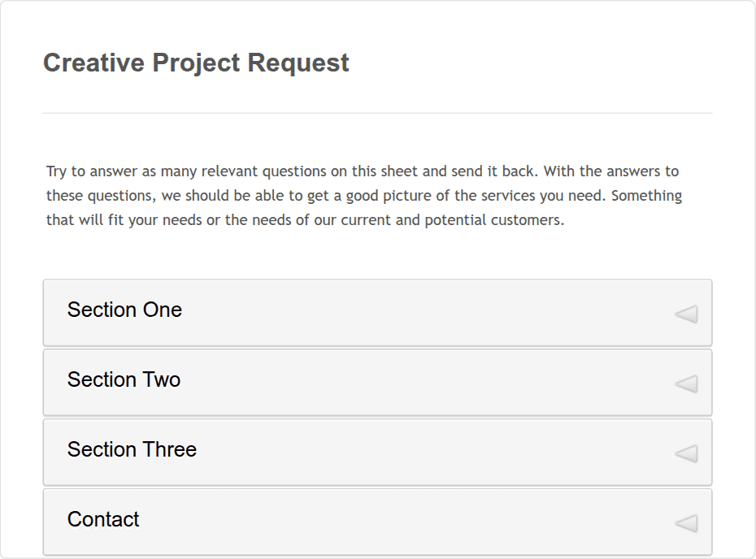The image size is (756, 559).
Task: Select the Contact section label
Action: [x=102, y=520]
